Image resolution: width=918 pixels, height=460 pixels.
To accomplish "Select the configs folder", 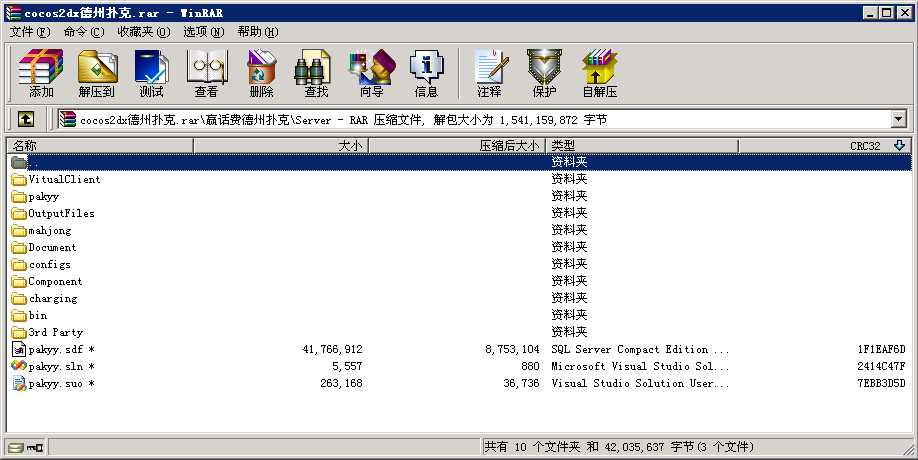I will point(50,264).
